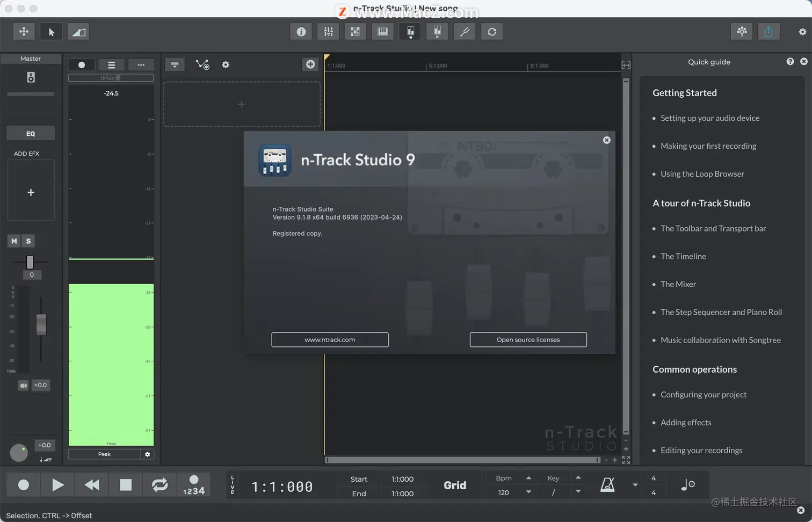Screen dimensions: 812x522
Task: Click the refresh/sync icon in toolbar
Action: pos(492,32)
